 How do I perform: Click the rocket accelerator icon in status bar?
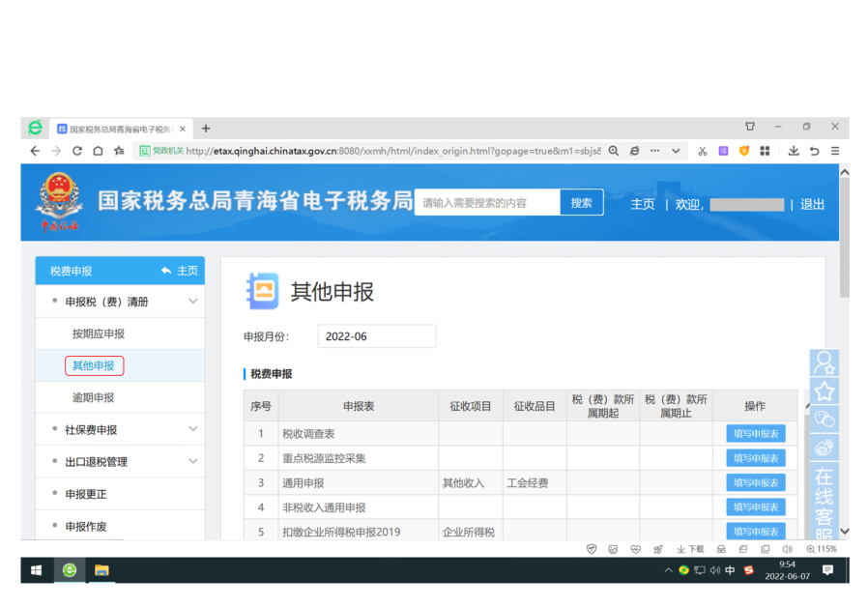(x=657, y=549)
